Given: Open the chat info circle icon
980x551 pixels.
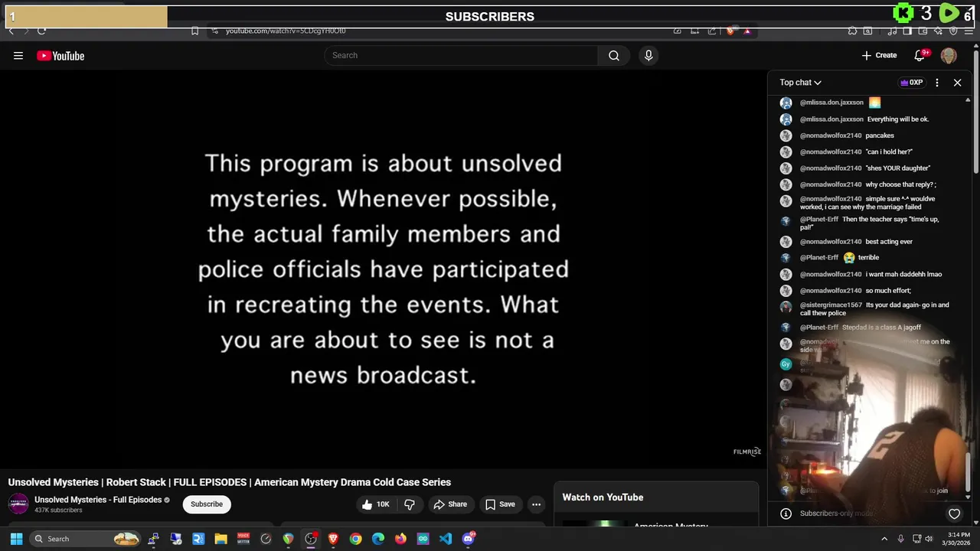Looking at the screenshot, I should [x=786, y=514].
